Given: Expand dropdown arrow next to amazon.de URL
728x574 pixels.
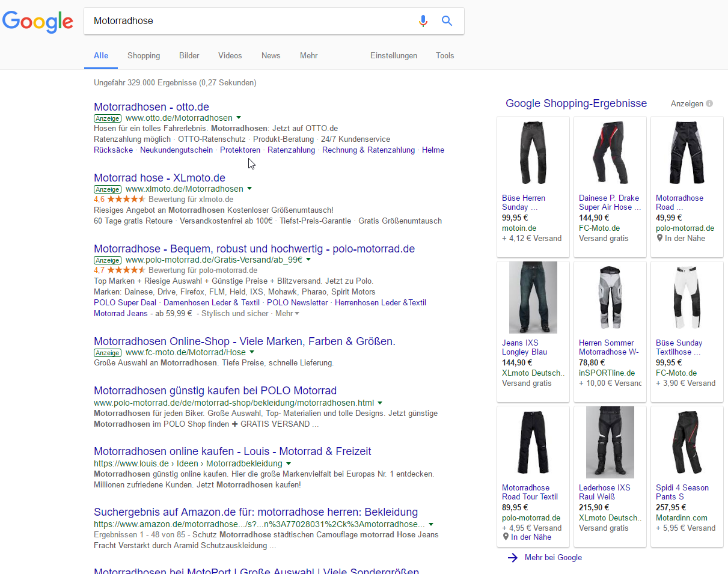Looking at the screenshot, I should click(x=431, y=525).
